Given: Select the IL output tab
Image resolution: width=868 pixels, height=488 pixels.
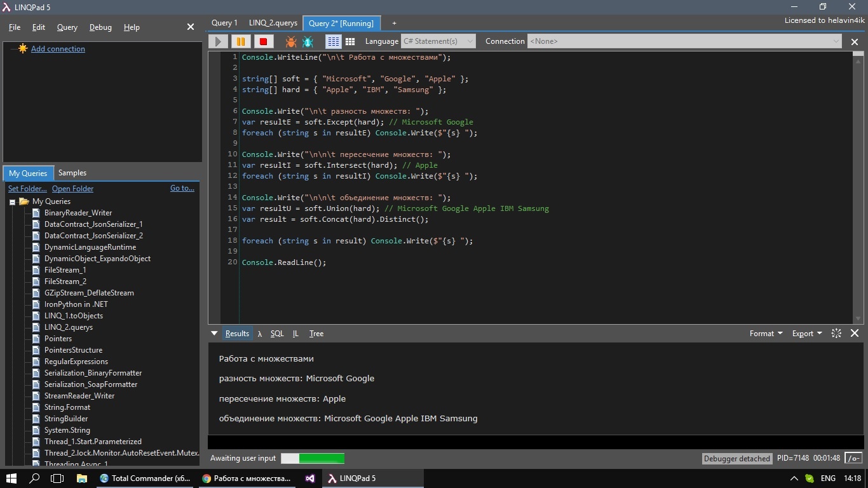Looking at the screenshot, I should click(x=295, y=334).
